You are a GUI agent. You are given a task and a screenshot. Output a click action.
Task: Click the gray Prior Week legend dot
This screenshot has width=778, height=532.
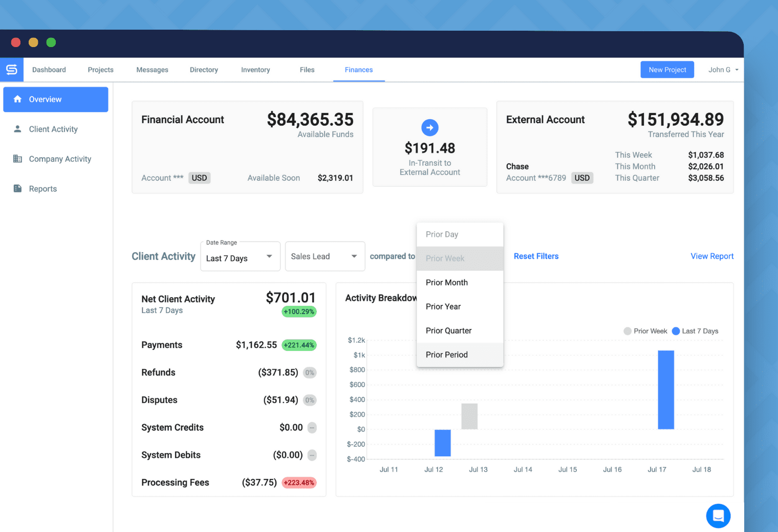[x=627, y=331]
